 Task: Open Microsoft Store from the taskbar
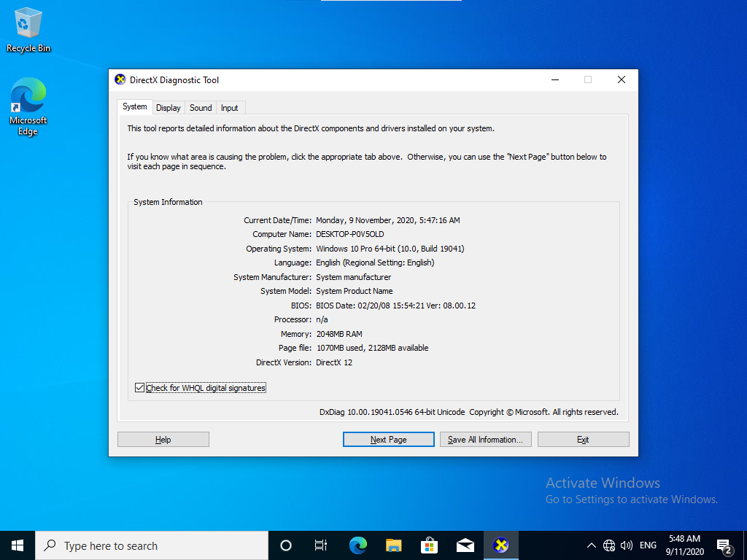point(429,545)
